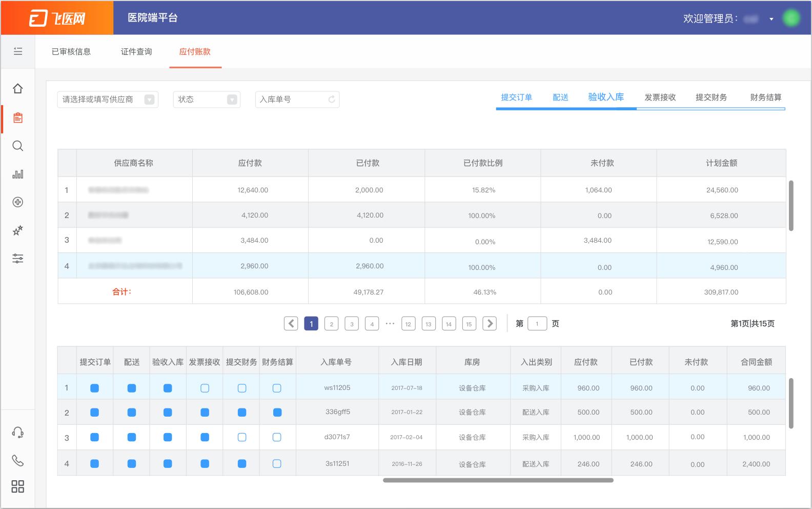Click the headset customer support icon

coord(17,433)
